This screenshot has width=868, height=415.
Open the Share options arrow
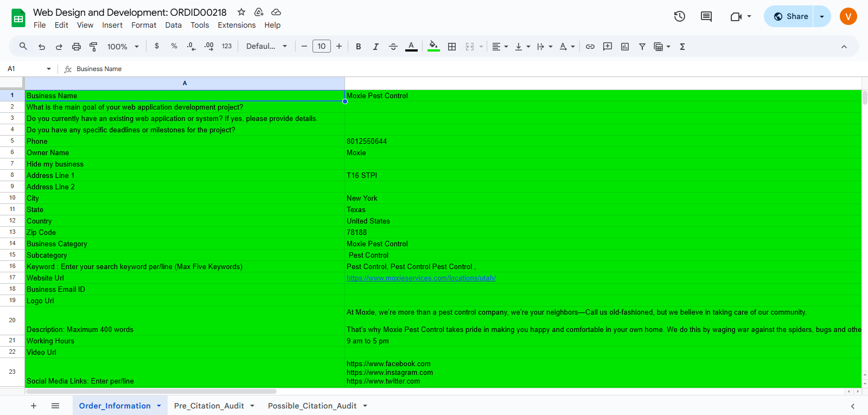(822, 16)
